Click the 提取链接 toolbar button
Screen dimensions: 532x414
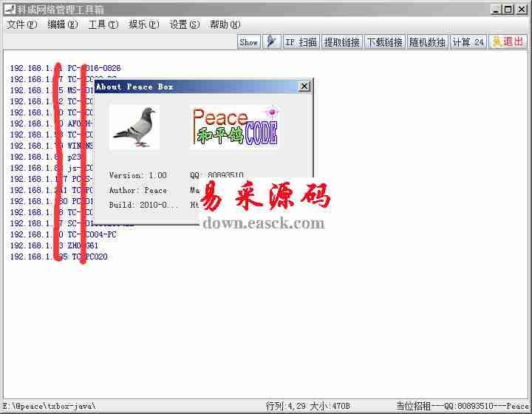(x=341, y=42)
